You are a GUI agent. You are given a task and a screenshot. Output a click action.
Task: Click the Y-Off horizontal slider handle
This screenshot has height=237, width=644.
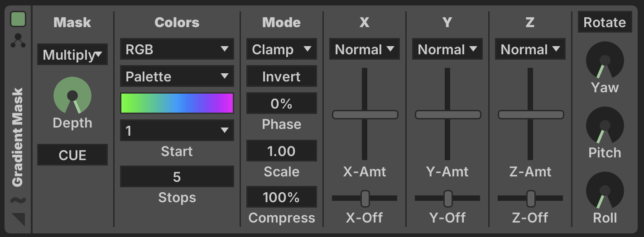click(448, 198)
